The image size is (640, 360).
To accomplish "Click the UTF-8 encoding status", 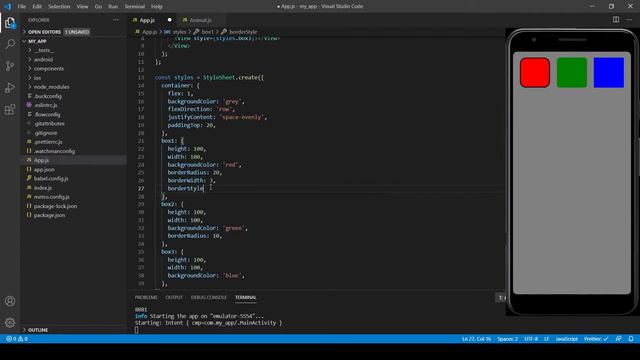I will coord(531,339).
